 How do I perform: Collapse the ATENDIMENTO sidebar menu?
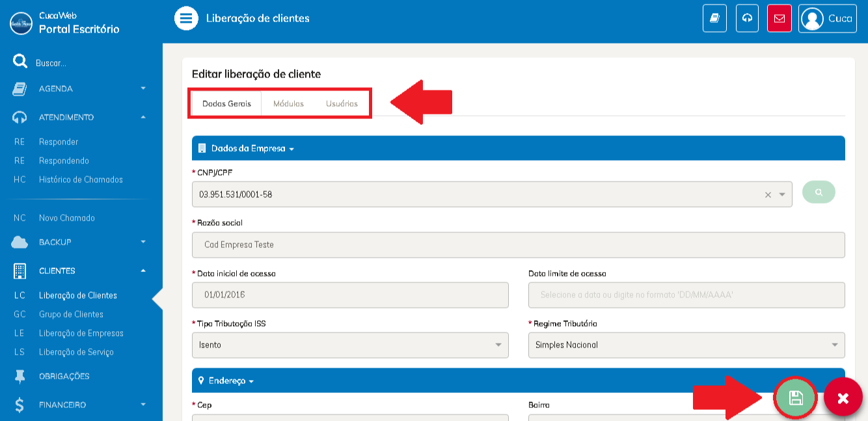143,117
